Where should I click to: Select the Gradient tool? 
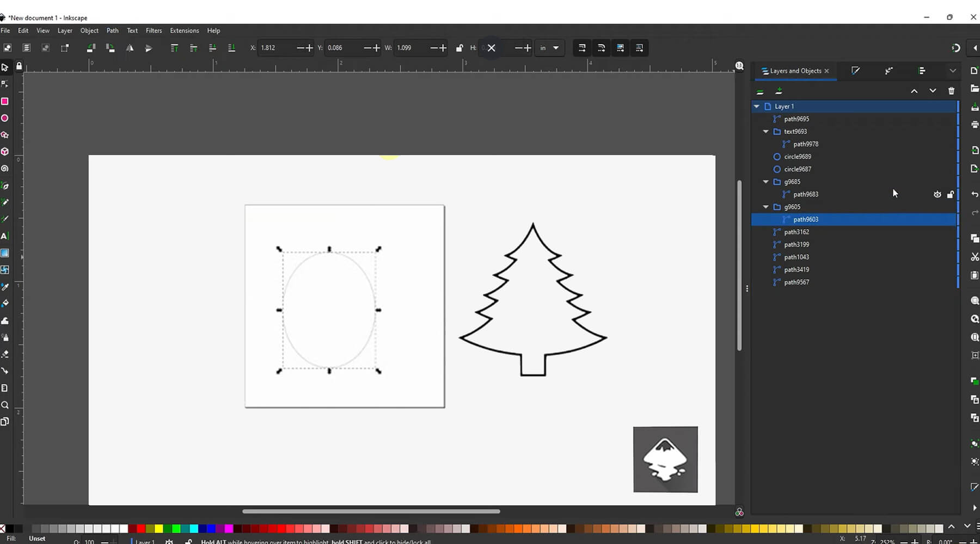coord(5,254)
